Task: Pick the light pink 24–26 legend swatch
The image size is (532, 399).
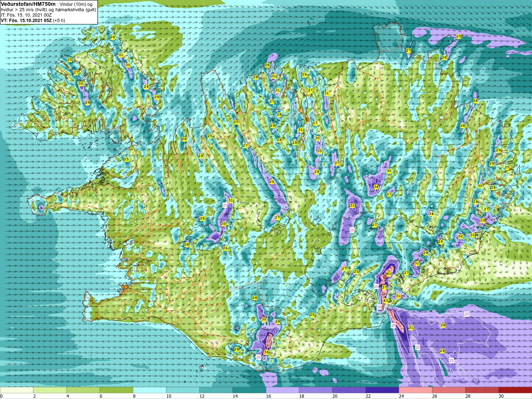Action: [416, 390]
